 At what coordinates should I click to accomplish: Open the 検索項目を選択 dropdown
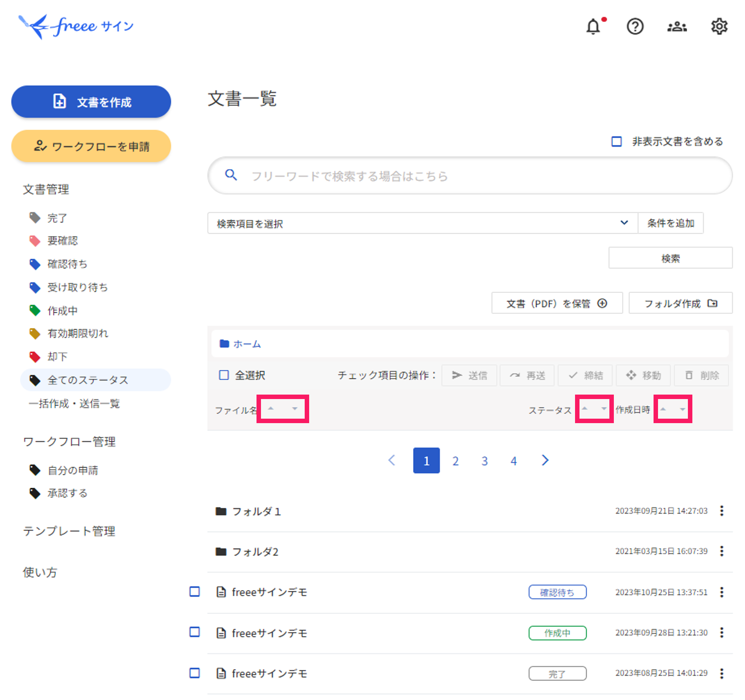coord(422,223)
